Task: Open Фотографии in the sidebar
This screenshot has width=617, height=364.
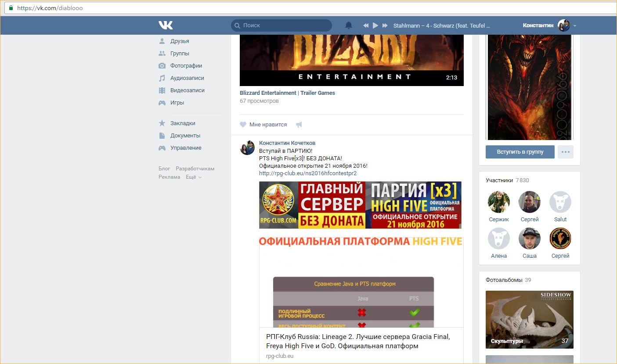Action: pos(186,66)
